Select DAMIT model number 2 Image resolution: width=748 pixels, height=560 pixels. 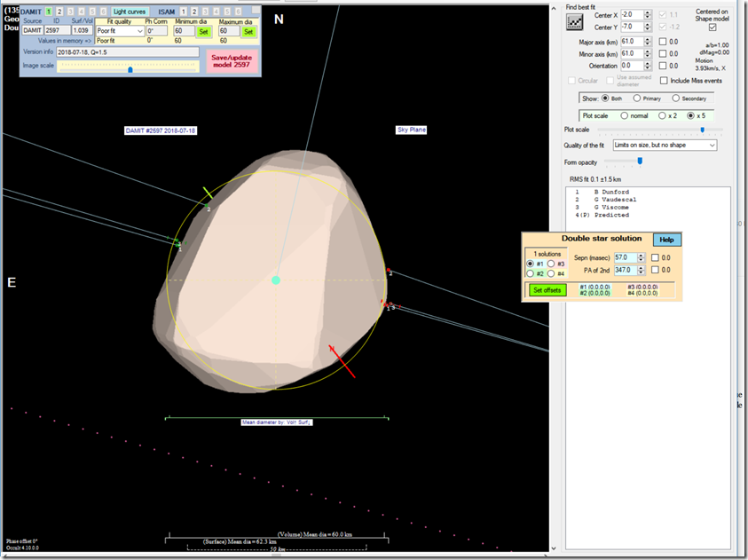[x=60, y=11]
